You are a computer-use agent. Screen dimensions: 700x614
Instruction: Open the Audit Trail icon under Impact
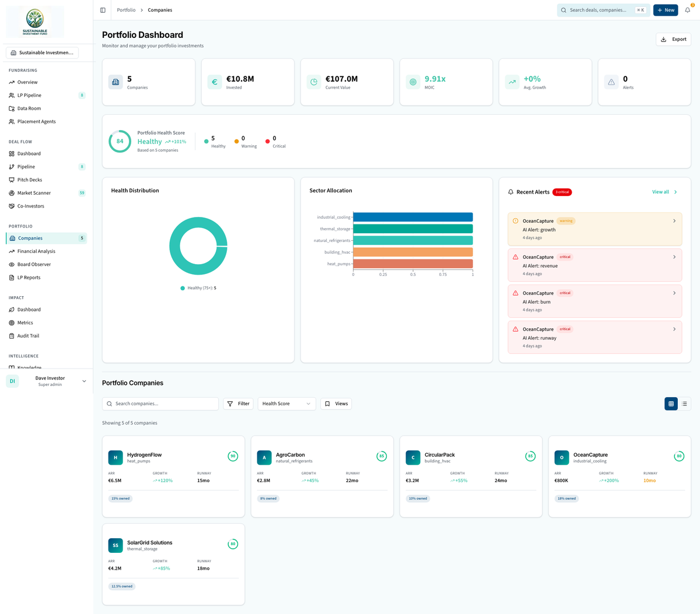(x=10, y=335)
